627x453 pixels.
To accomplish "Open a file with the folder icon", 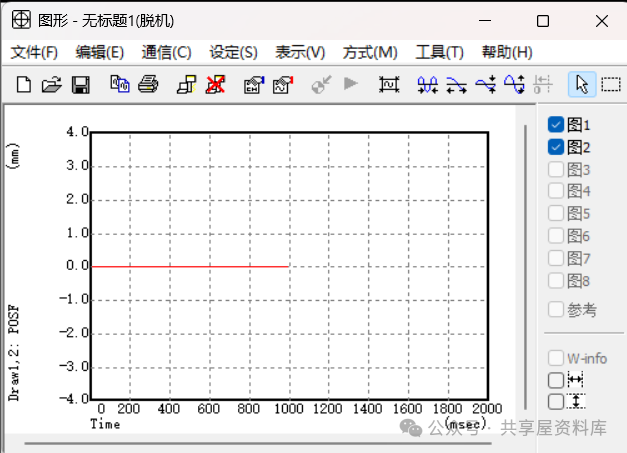I will (52, 85).
